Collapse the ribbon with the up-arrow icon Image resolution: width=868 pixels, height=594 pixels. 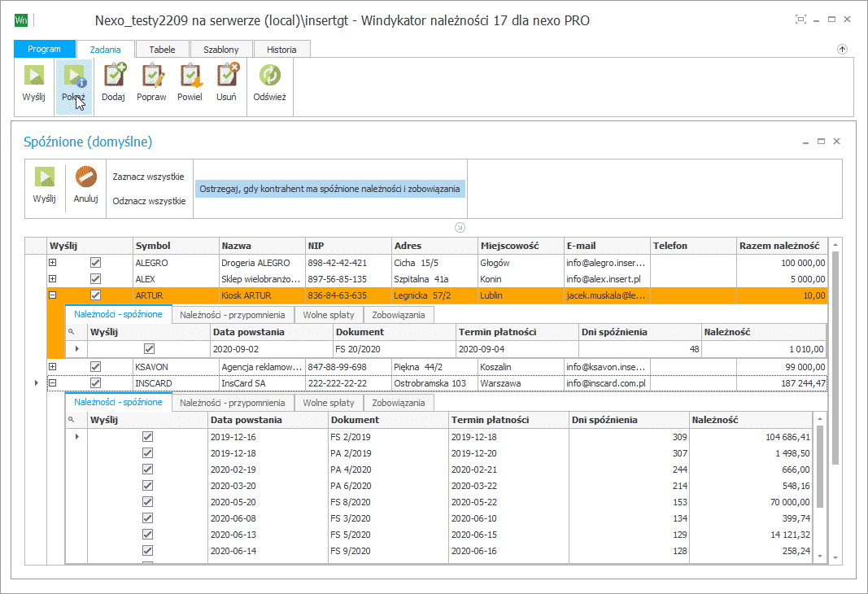(842, 50)
